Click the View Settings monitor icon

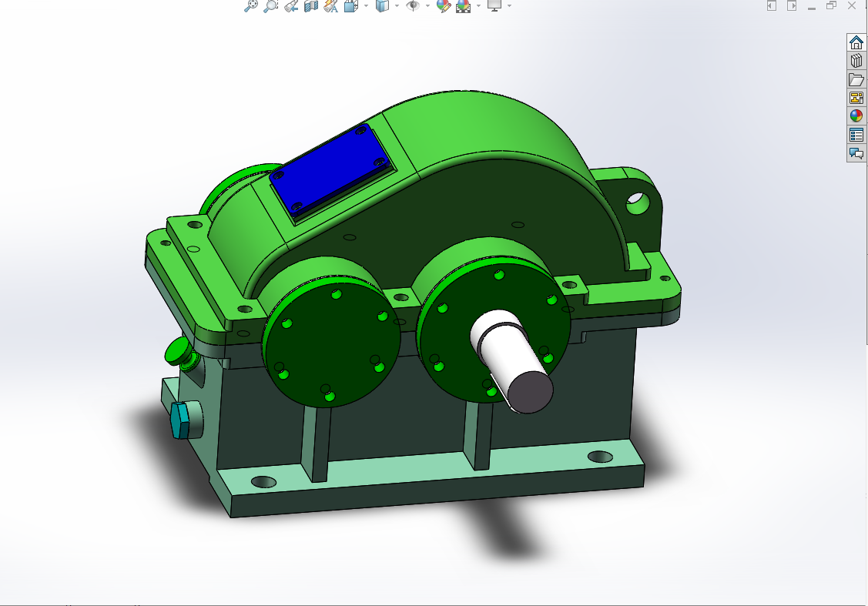coord(494,5)
